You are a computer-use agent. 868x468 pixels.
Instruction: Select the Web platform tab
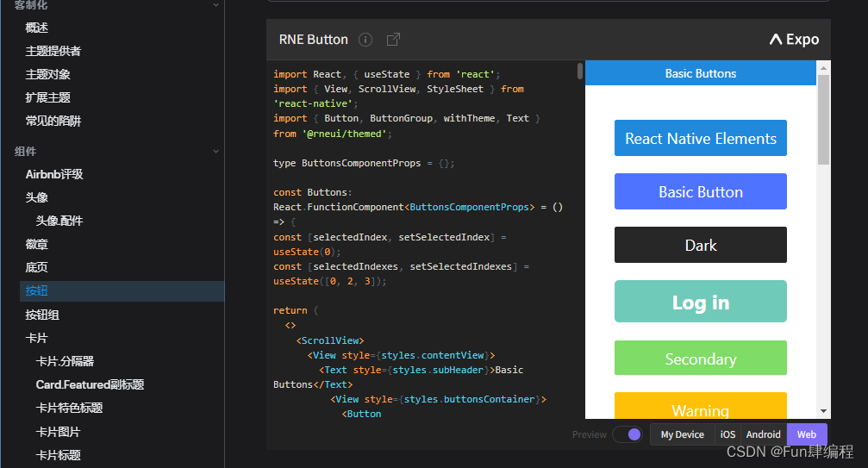(807, 434)
